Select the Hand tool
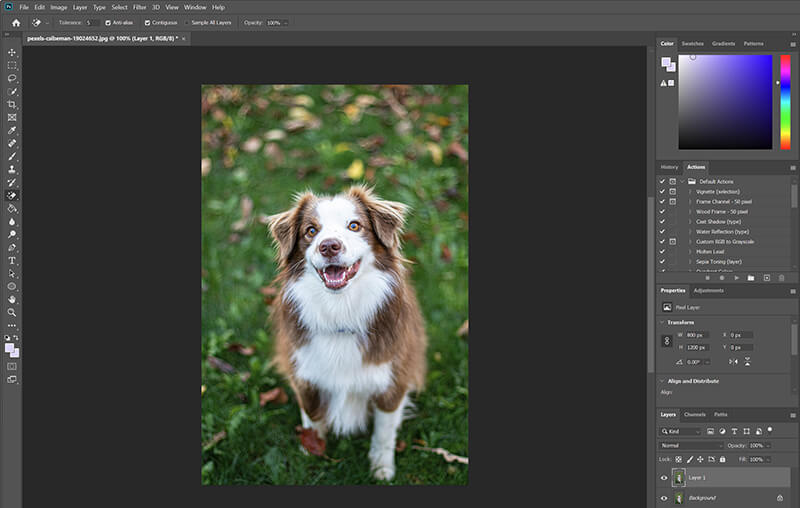 (x=12, y=299)
